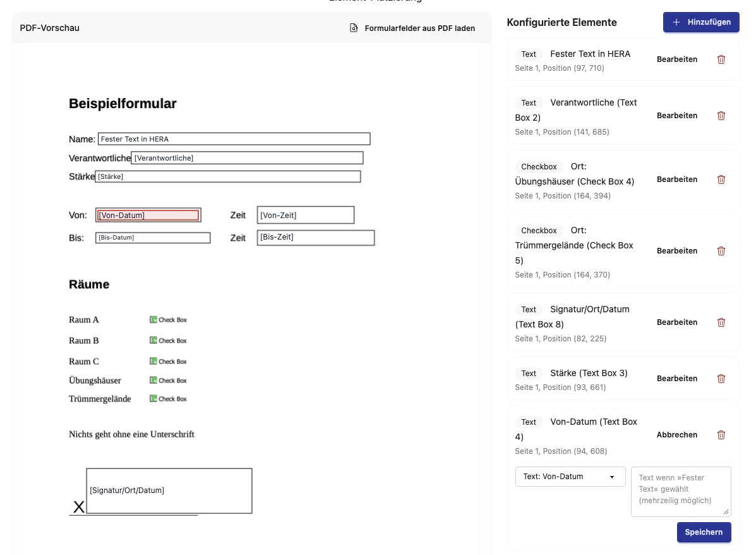
Task: Click the Hinzufügen button
Action: 701,22
